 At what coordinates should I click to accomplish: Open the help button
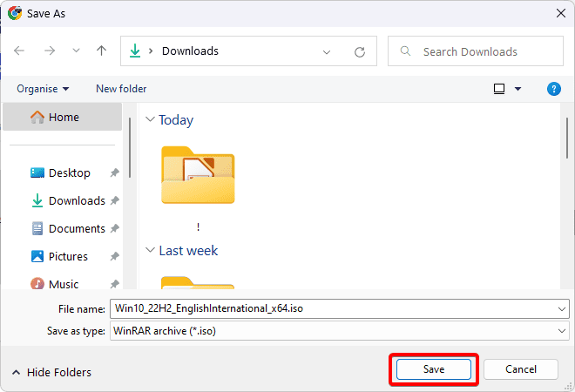click(x=554, y=89)
